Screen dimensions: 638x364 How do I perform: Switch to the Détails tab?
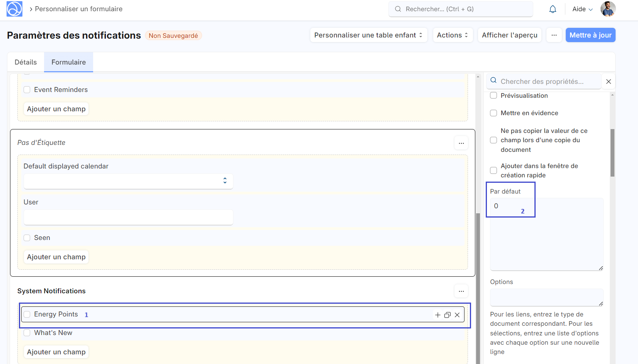click(x=25, y=62)
